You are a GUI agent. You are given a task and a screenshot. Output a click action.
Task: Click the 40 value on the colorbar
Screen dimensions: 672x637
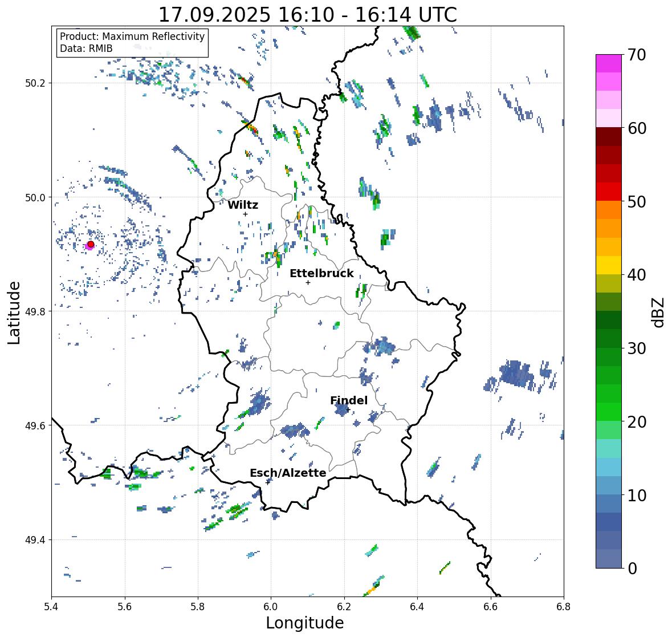tap(636, 275)
